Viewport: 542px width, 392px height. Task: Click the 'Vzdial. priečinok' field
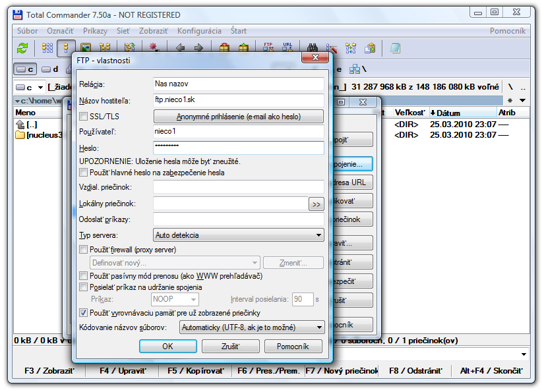coord(239,187)
